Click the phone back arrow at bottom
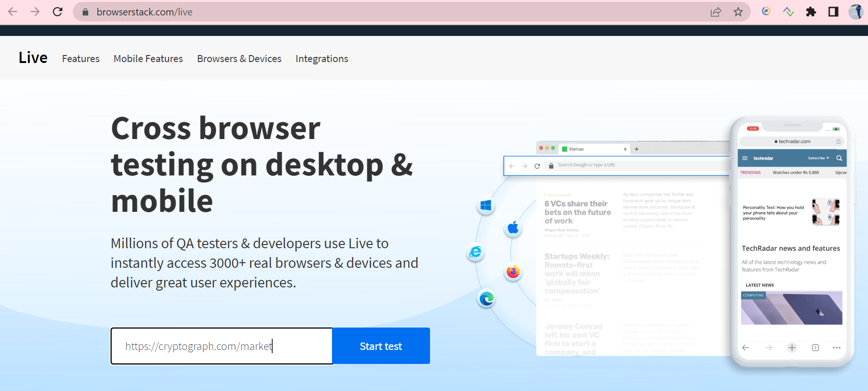 [746, 348]
